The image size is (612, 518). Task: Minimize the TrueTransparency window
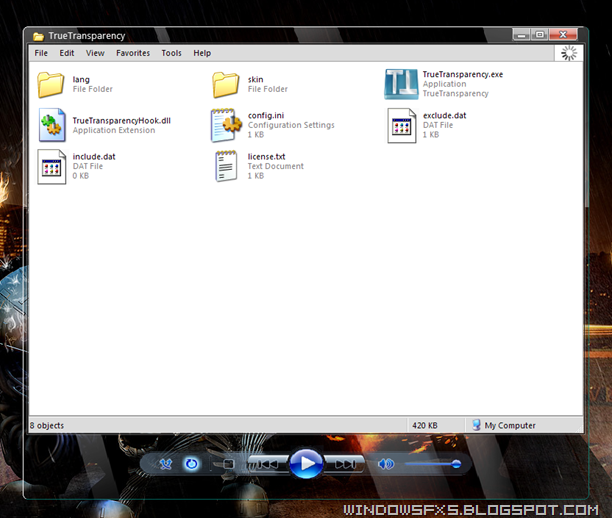(521, 35)
